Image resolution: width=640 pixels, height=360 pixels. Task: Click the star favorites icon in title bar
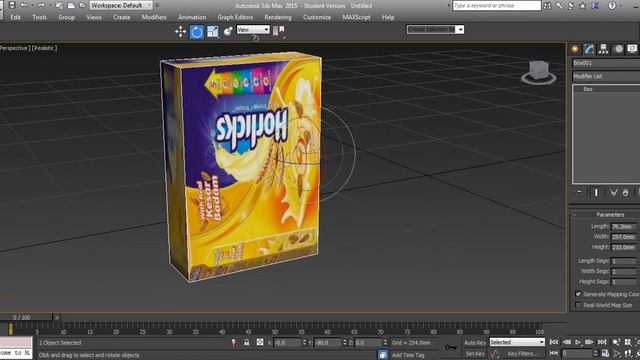tap(582, 5)
